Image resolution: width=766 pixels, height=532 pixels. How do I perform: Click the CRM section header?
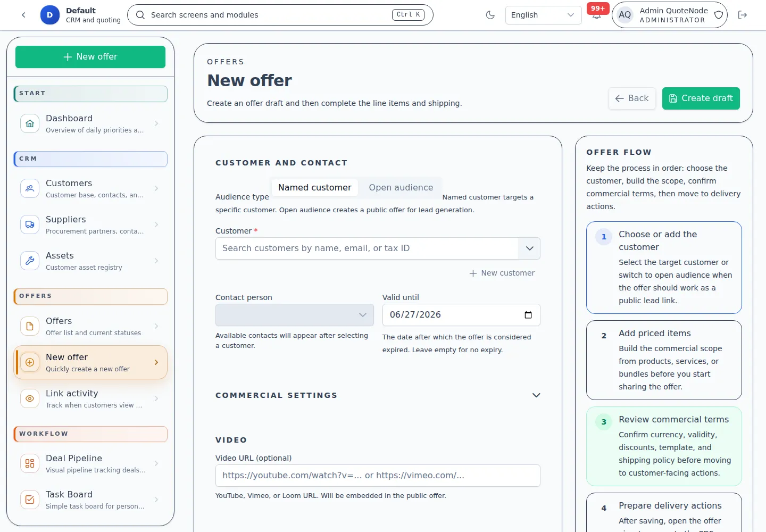pyautogui.click(x=90, y=159)
